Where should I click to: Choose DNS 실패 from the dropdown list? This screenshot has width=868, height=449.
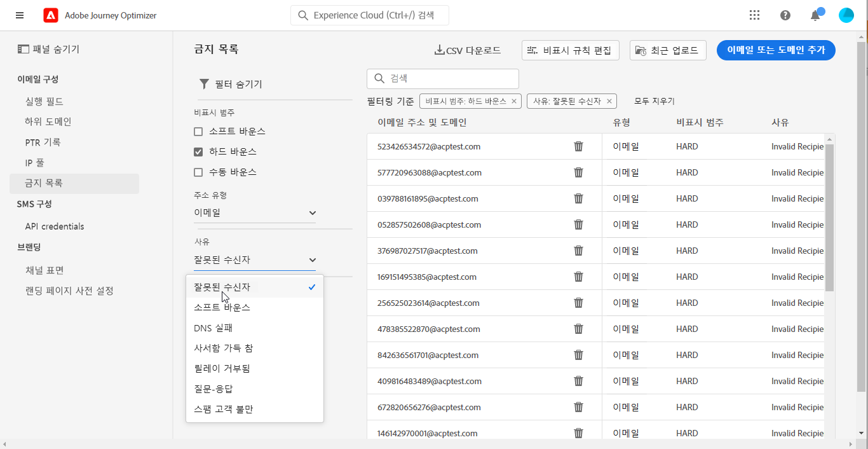(255, 328)
